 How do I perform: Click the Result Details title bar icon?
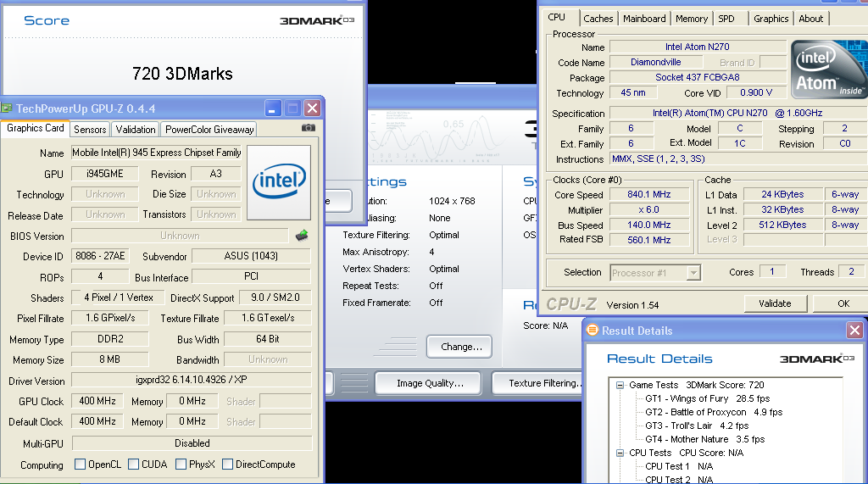pos(593,330)
